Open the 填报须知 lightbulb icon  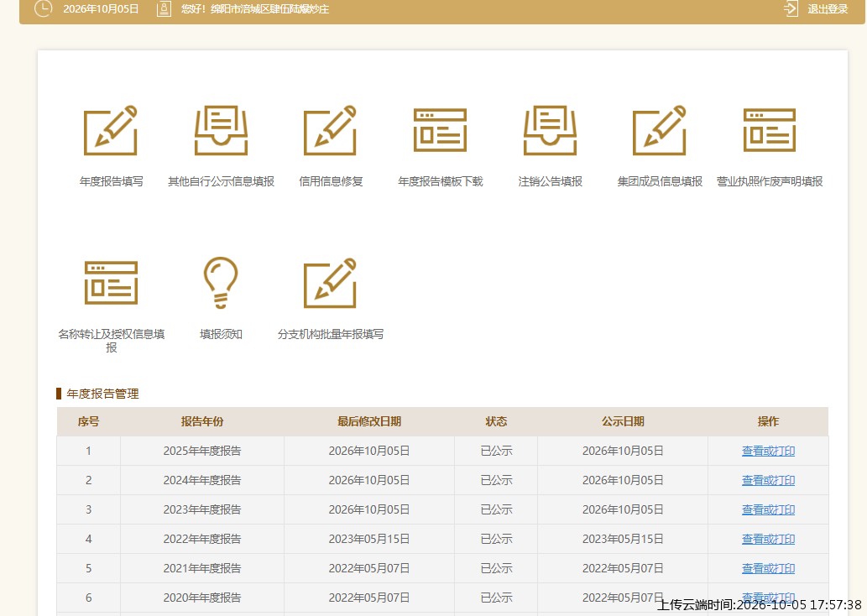221,282
